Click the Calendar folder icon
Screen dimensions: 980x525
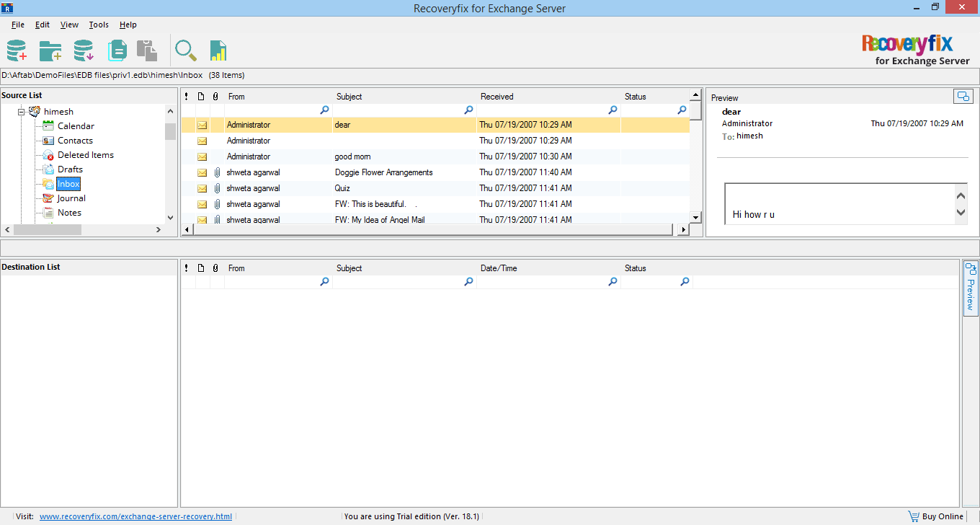tap(48, 125)
